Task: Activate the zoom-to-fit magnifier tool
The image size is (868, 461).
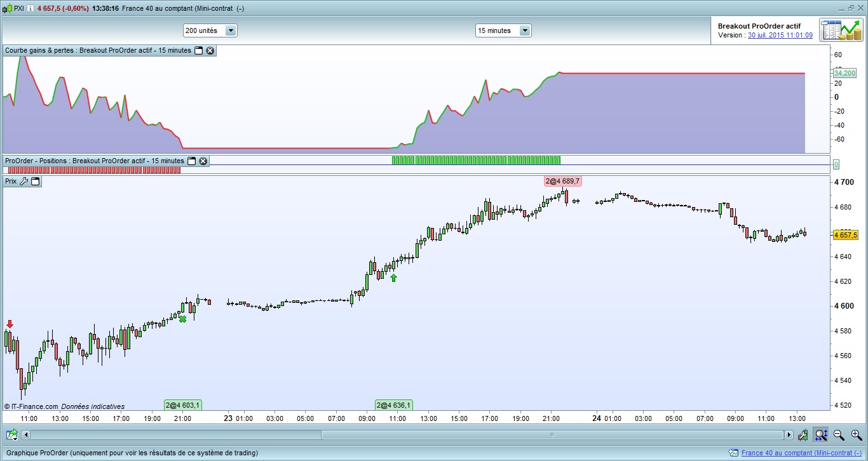Action: pos(821,435)
